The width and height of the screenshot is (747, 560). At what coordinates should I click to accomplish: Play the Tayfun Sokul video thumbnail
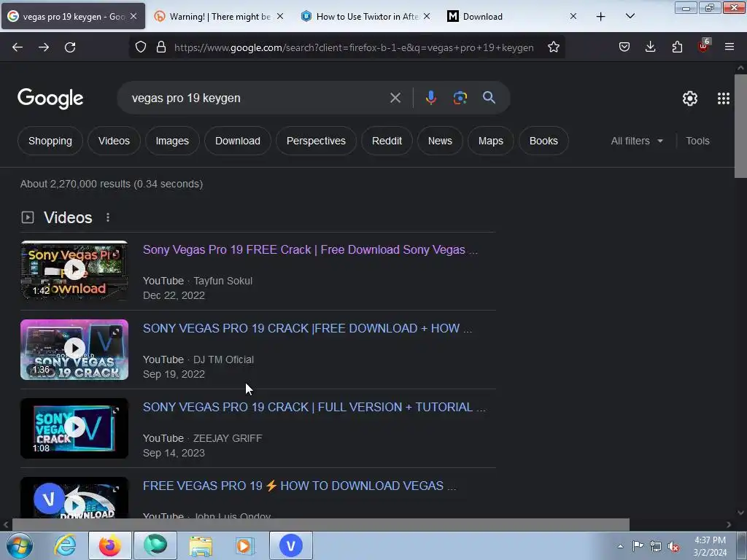pos(74,271)
